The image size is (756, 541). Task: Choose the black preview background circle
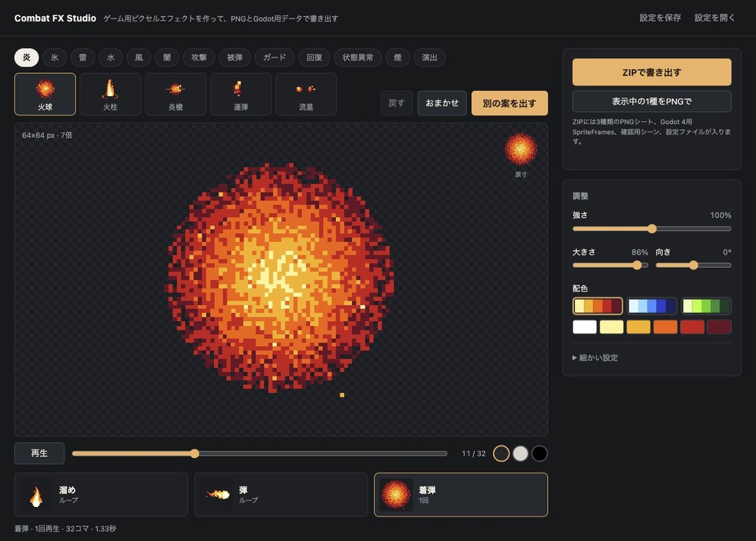click(x=540, y=453)
